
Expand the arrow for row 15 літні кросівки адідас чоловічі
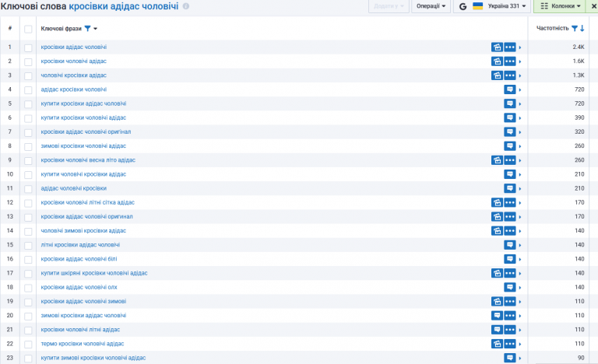pos(520,245)
